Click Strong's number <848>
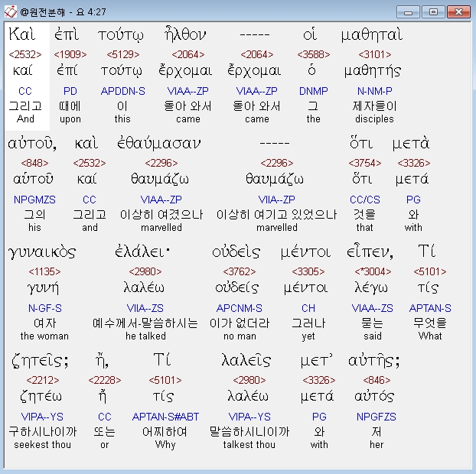476x474 pixels. coord(34,163)
